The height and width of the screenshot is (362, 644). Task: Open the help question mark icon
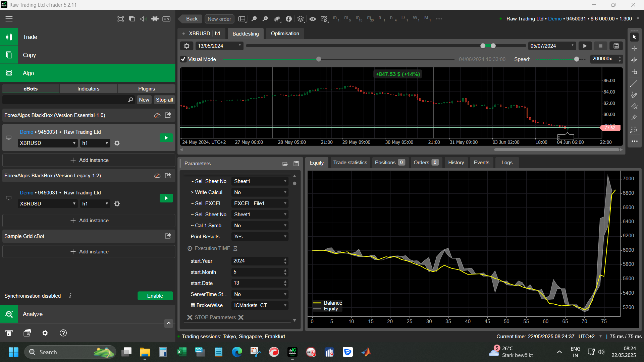tap(63, 333)
